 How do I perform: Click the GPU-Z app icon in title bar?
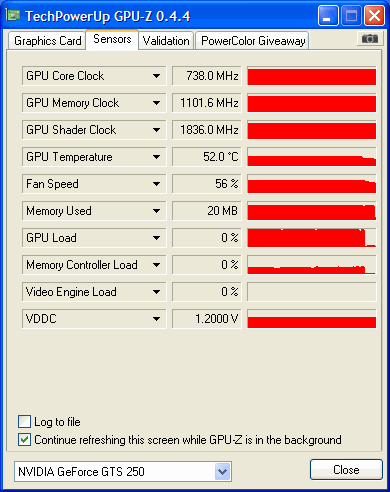(14, 15)
